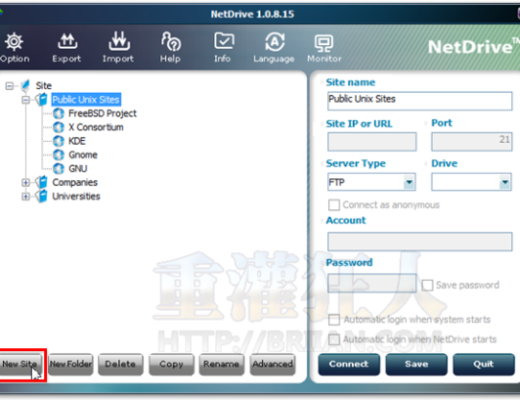Screen dimensions: 520x400
Task: Enable Connect as anonymous checkbox
Action: (x=334, y=205)
